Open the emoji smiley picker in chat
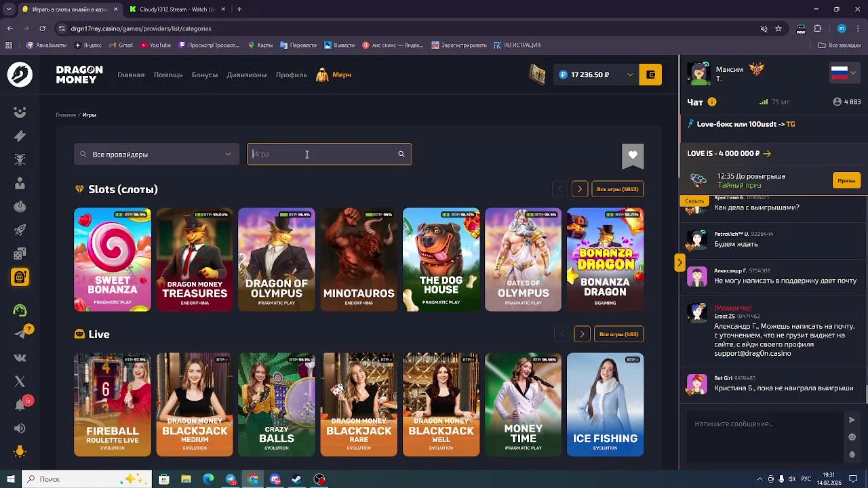 852,437
